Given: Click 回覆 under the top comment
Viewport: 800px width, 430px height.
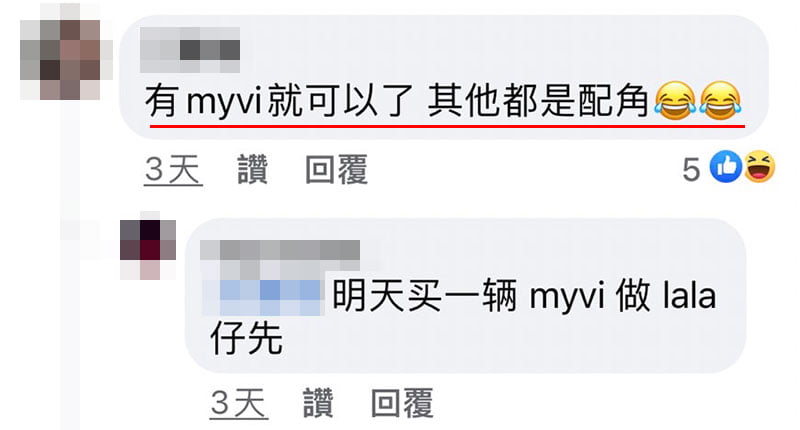Looking at the screenshot, I should click(x=336, y=169).
